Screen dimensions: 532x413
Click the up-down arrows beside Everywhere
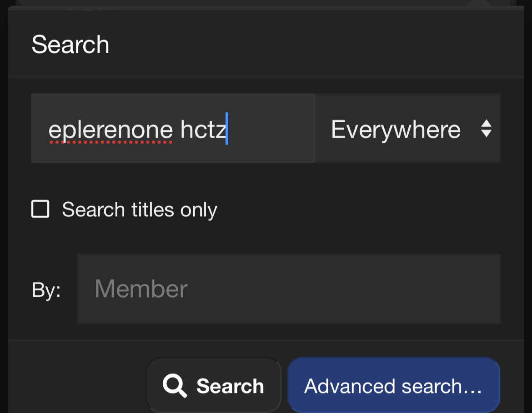(486, 129)
